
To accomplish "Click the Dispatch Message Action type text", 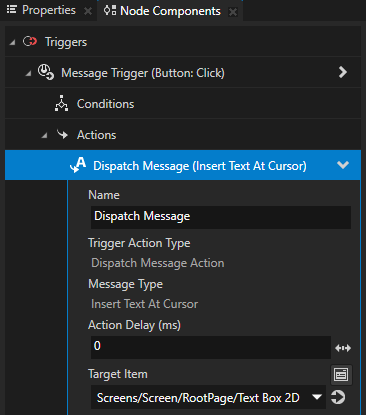I will coord(158,263).
